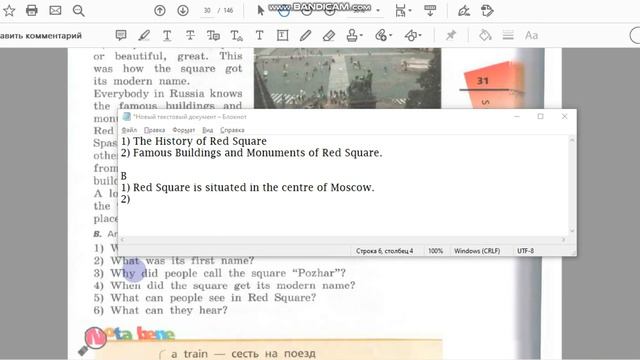Screen dimensions: 640x360
Task: Minimize the Notepad window
Action: pos(517,116)
